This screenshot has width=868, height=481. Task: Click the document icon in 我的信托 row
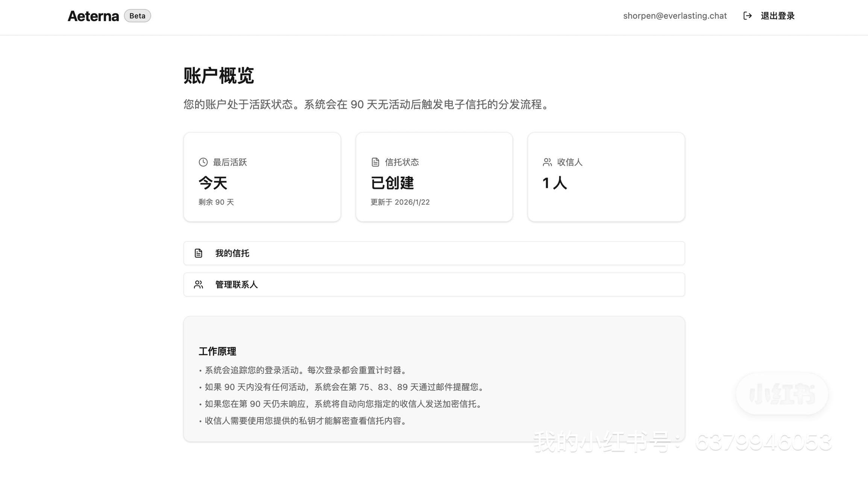(199, 253)
